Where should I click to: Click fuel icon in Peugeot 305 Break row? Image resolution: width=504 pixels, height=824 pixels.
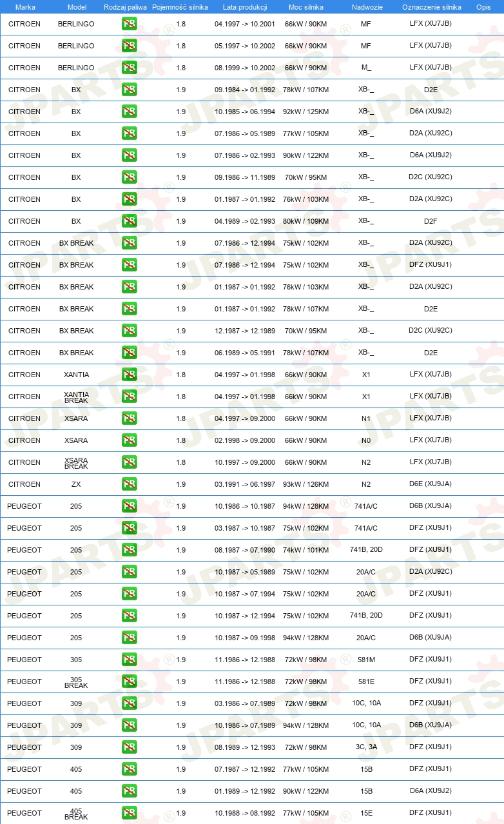pyautogui.click(x=129, y=682)
